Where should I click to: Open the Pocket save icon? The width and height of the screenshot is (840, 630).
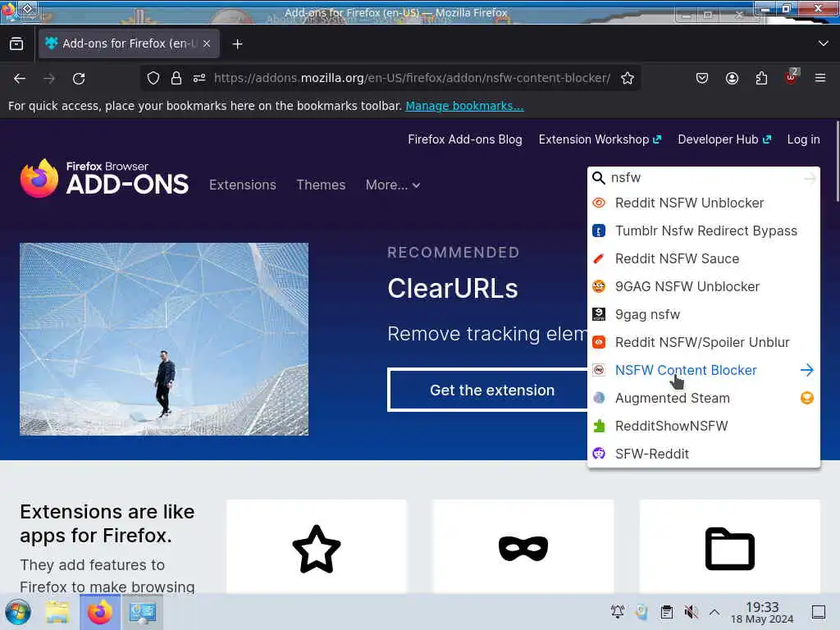pyautogui.click(x=702, y=78)
